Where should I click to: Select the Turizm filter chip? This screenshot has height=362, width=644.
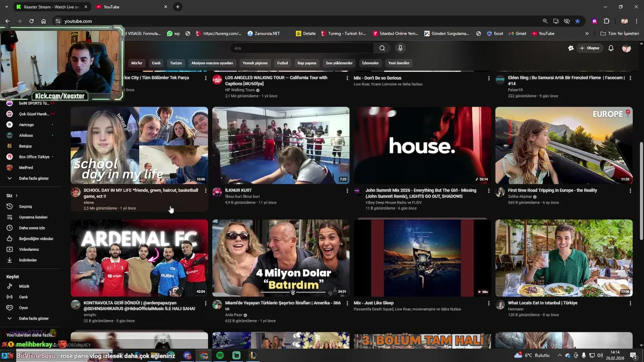click(x=176, y=63)
